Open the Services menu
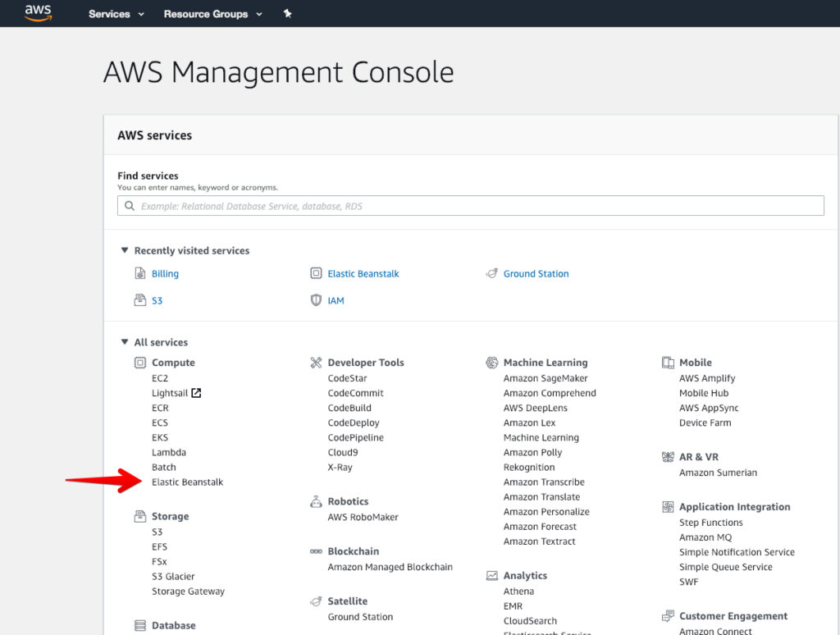 [x=116, y=14]
